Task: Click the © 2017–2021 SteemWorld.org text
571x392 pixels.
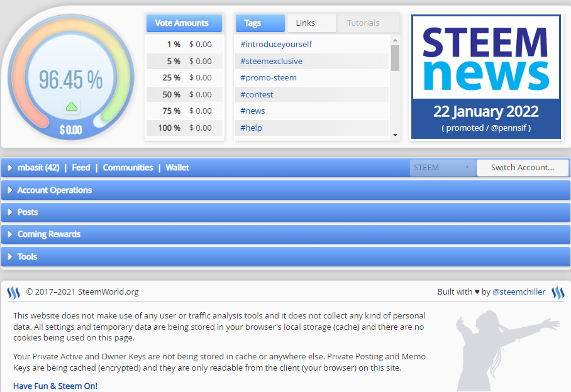Action: coord(82,291)
